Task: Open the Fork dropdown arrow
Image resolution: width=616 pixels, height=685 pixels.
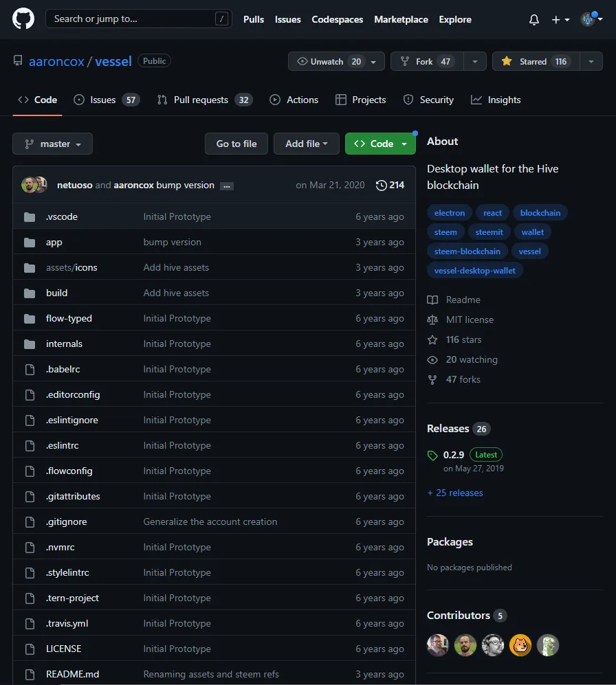Action: tap(475, 62)
